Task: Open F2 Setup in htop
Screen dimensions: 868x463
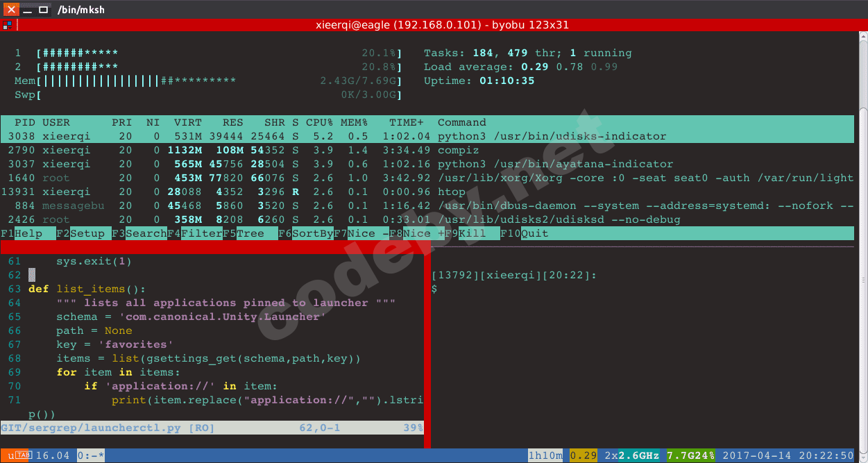Action: tap(83, 233)
